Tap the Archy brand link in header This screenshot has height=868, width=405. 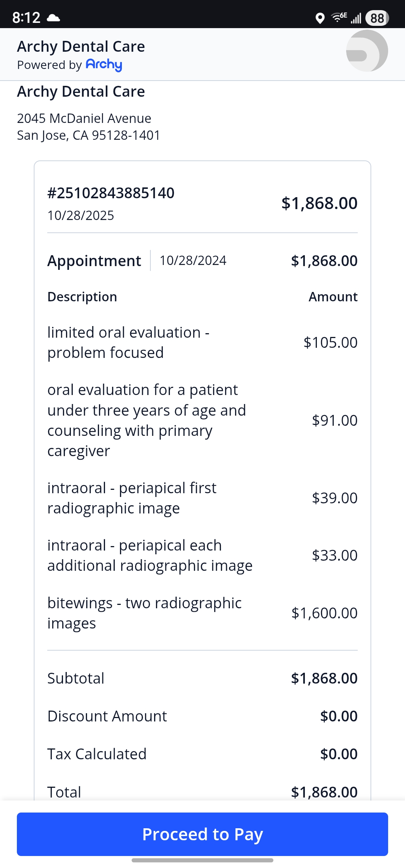[x=104, y=65]
